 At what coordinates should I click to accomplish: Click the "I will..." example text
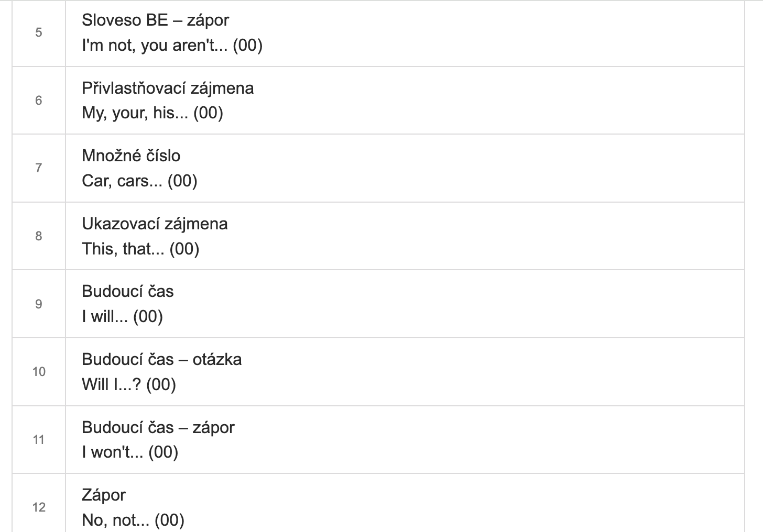(x=122, y=317)
